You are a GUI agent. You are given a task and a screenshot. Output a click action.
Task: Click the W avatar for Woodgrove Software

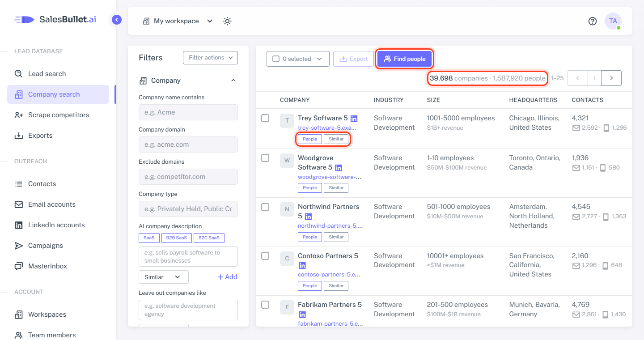287,160
